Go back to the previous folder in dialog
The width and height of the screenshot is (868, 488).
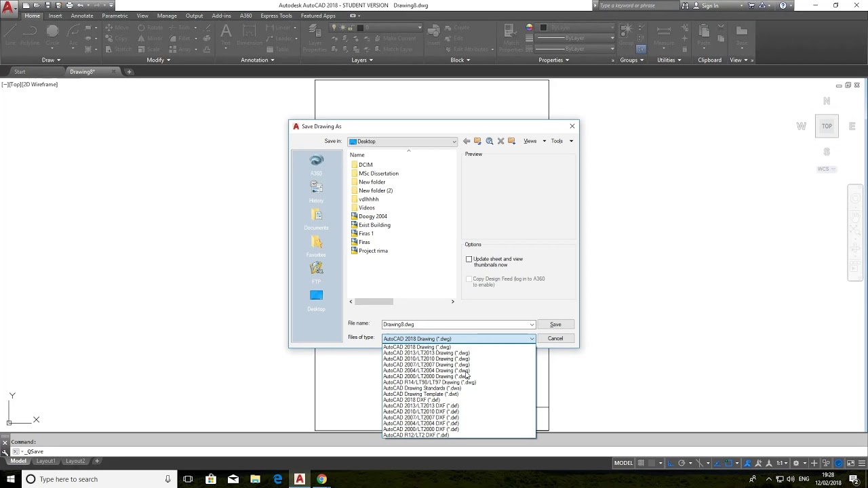click(467, 141)
